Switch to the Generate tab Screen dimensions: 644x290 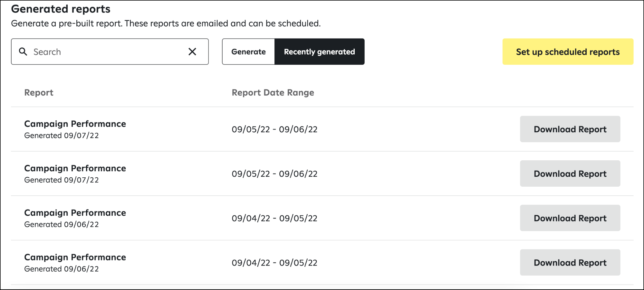[x=248, y=51]
